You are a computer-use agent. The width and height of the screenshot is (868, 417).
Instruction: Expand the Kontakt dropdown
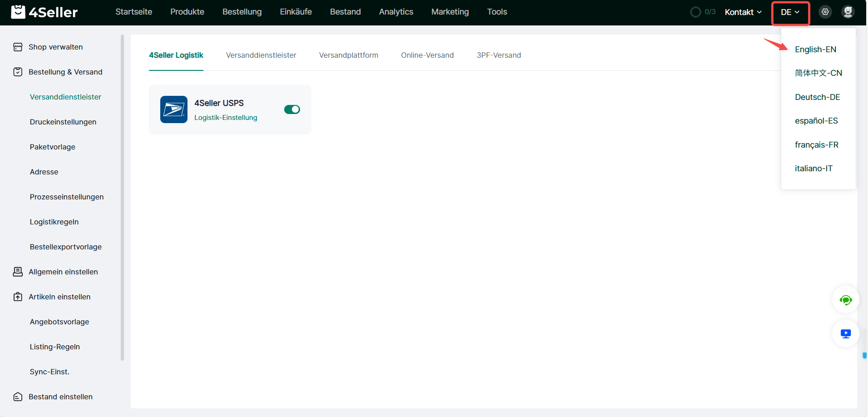coord(743,12)
